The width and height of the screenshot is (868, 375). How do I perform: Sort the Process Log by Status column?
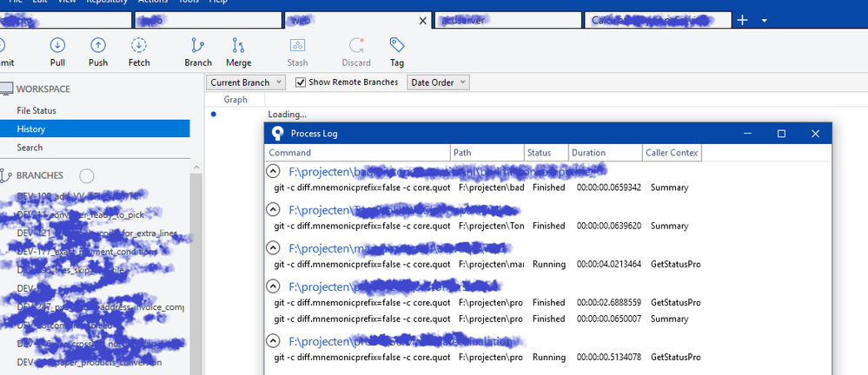click(546, 153)
